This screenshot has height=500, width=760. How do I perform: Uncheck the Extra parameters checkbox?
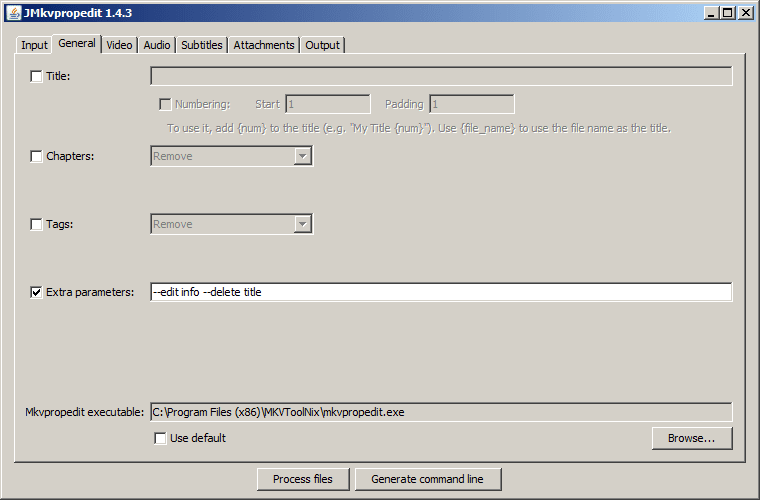[36, 292]
